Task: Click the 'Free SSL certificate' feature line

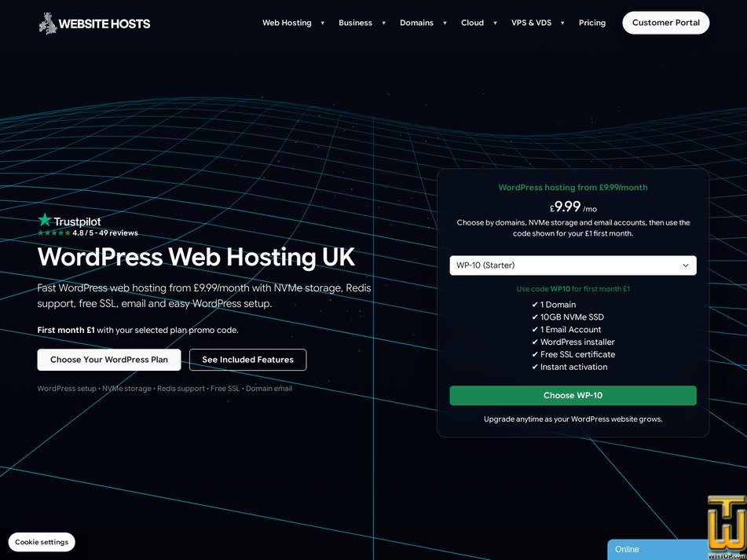Action: click(x=573, y=354)
